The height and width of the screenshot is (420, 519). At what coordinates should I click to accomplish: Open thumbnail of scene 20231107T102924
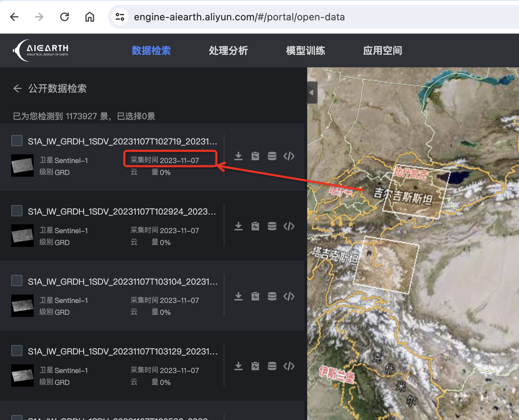coord(22,236)
